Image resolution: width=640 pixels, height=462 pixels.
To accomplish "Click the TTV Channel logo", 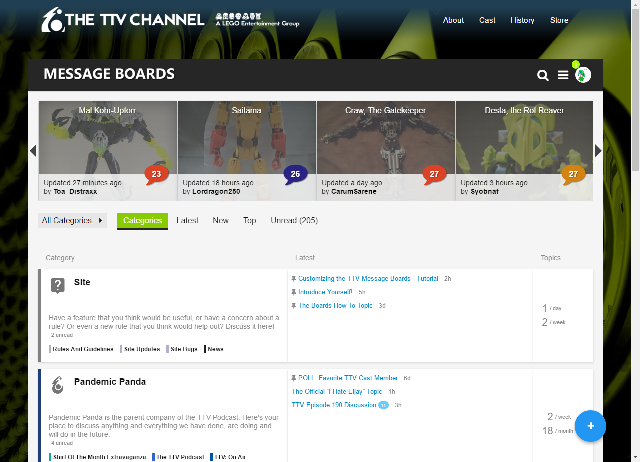I will (122, 20).
